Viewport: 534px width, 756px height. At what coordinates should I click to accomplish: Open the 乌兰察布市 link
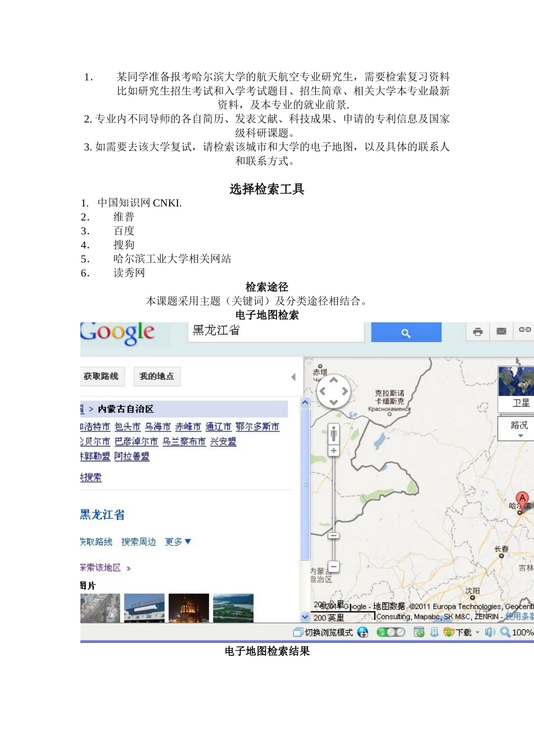(x=184, y=442)
